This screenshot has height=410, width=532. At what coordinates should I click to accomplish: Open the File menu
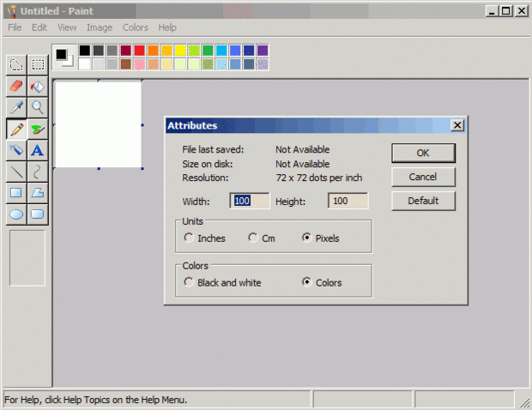point(15,27)
